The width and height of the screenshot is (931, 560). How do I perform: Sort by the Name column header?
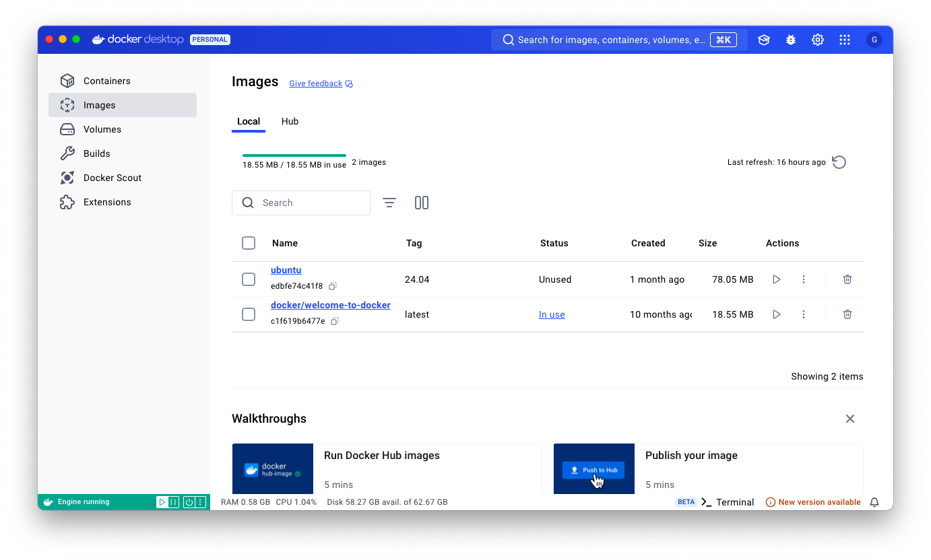tap(285, 243)
